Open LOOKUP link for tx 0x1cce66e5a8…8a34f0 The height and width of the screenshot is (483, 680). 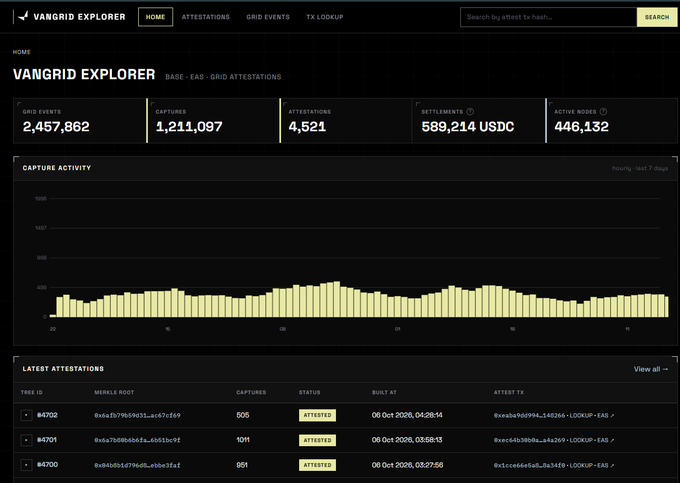pyautogui.click(x=581, y=465)
